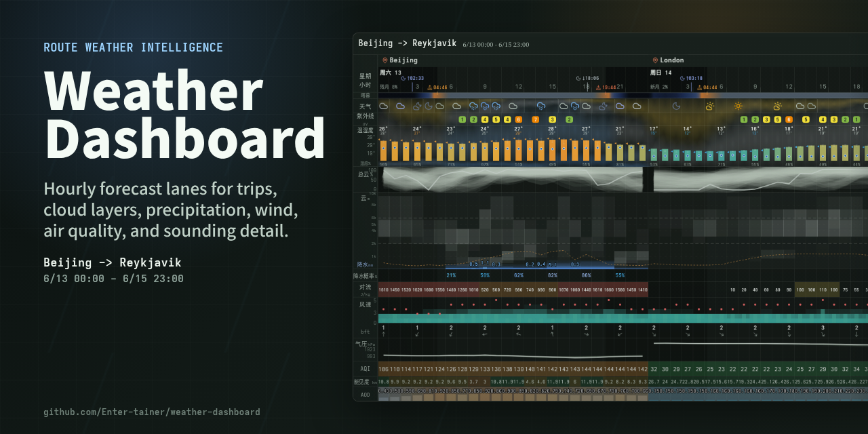Click the 紫外线 row label
The height and width of the screenshot is (434, 868).
click(365, 116)
